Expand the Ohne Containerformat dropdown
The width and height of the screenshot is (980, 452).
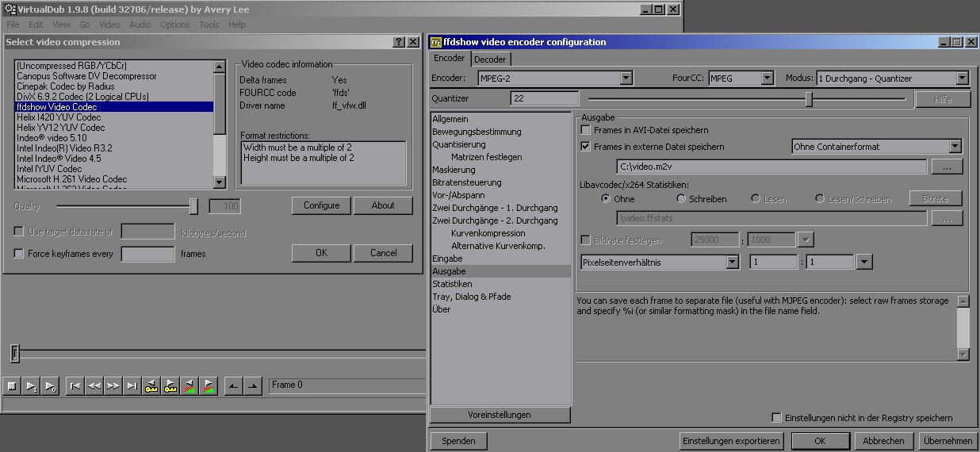[955, 146]
